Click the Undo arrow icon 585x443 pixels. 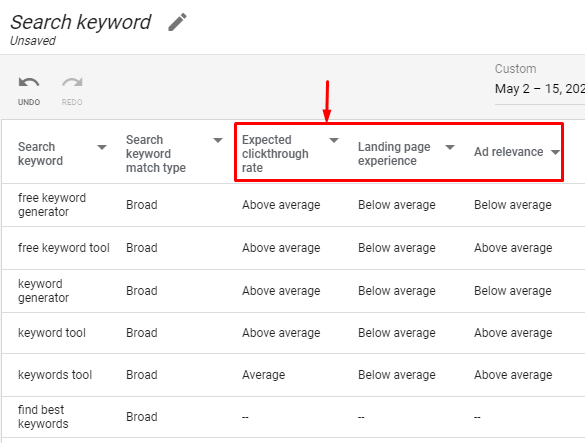(29, 82)
